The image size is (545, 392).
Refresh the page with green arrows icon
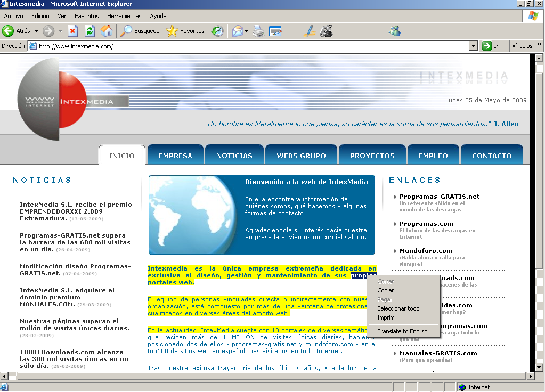pyautogui.click(x=90, y=31)
